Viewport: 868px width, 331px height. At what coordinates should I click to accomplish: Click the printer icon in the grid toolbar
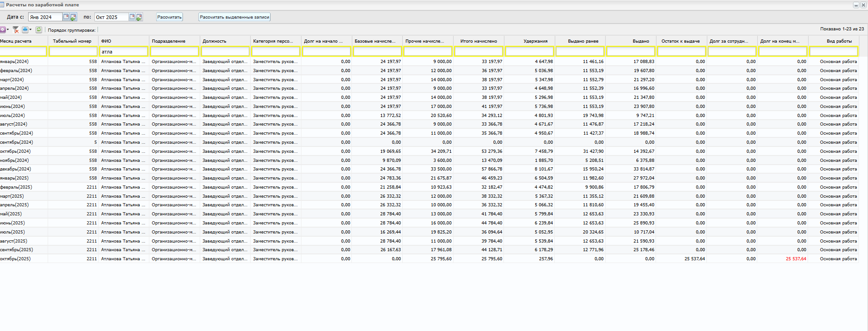tap(25, 30)
